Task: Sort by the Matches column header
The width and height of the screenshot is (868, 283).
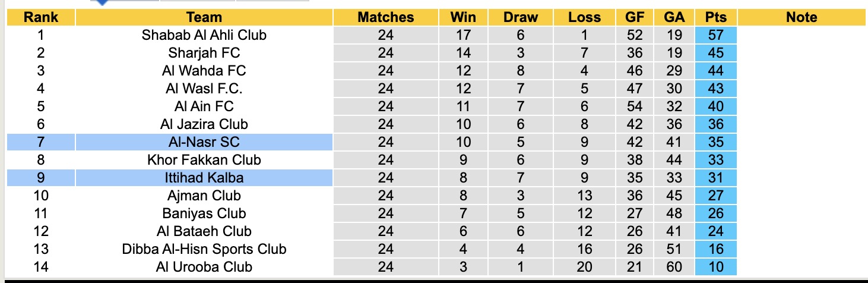Action: [x=385, y=17]
